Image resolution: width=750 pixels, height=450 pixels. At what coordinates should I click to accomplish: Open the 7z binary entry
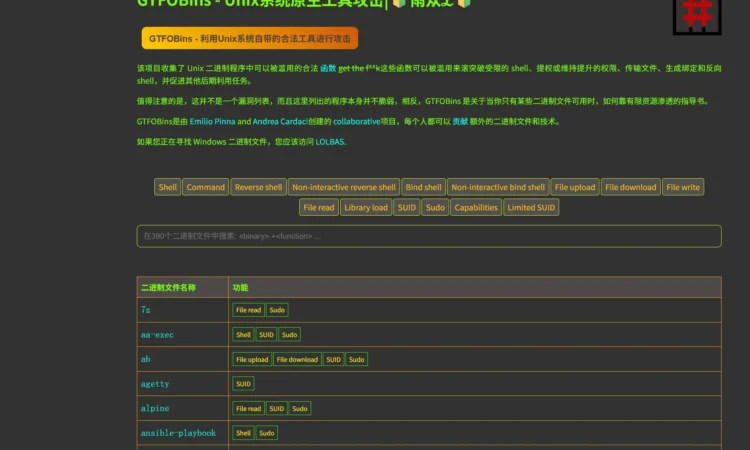145,310
